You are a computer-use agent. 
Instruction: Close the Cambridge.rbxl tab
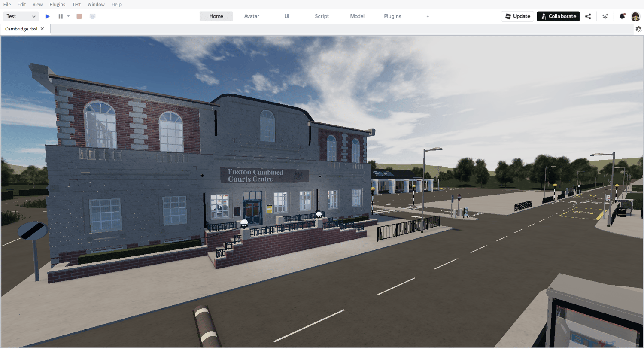click(x=43, y=29)
